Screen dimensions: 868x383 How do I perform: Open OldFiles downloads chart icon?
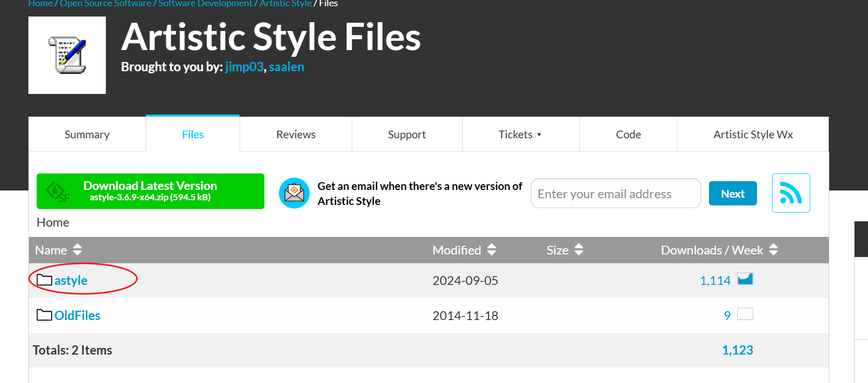[x=745, y=314]
